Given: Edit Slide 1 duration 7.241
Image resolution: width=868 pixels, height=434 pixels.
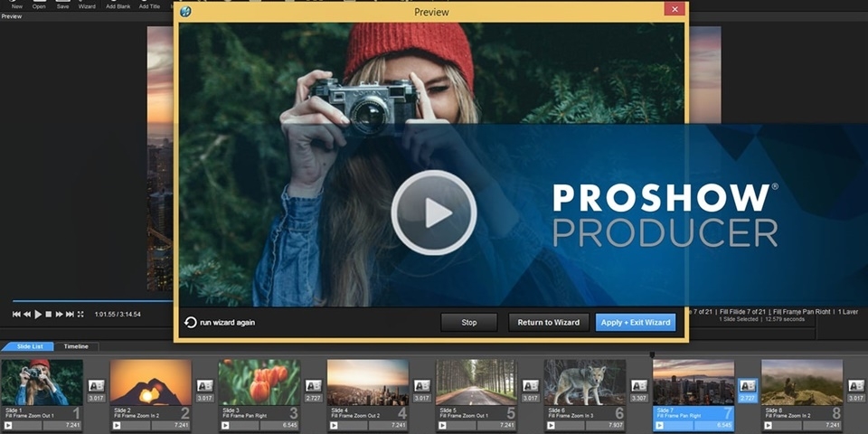Looking at the screenshot, I should coord(62,425).
